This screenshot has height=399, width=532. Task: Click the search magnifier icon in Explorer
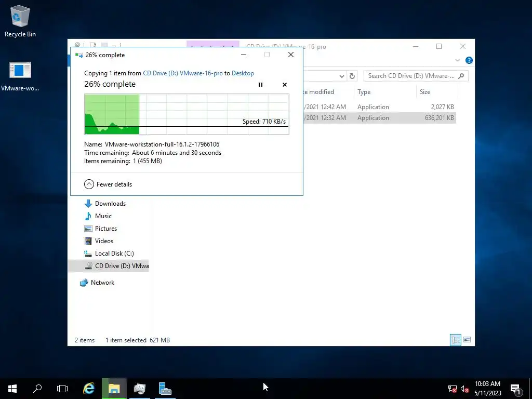coord(461,76)
